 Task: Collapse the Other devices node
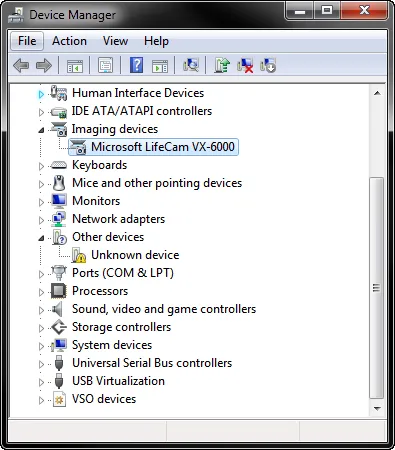pyautogui.click(x=41, y=238)
